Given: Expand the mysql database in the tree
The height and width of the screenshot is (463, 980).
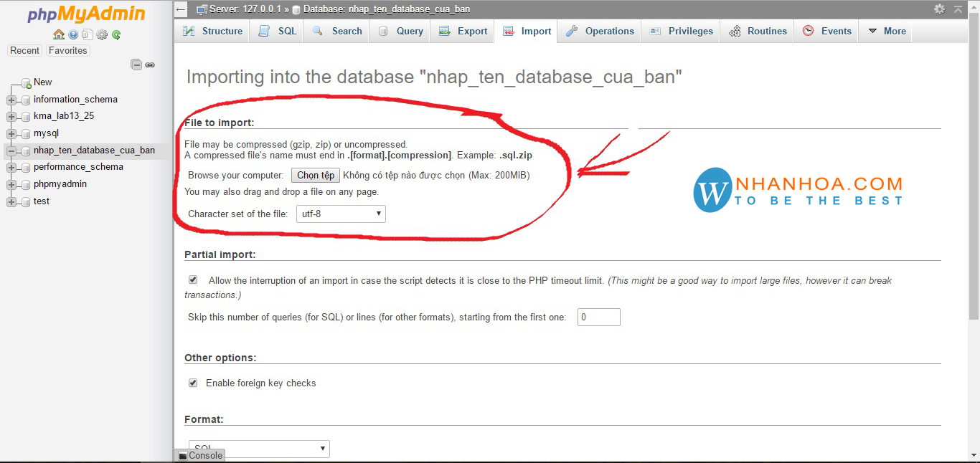Looking at the screenshot, I should click(10, 133).
